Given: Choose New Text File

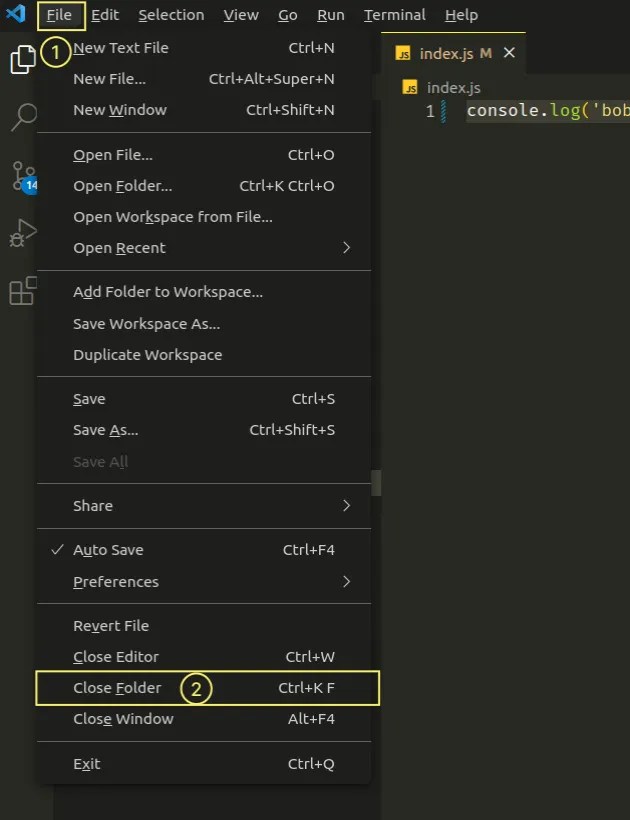Looking at the screenshot, I should (119, 47).
